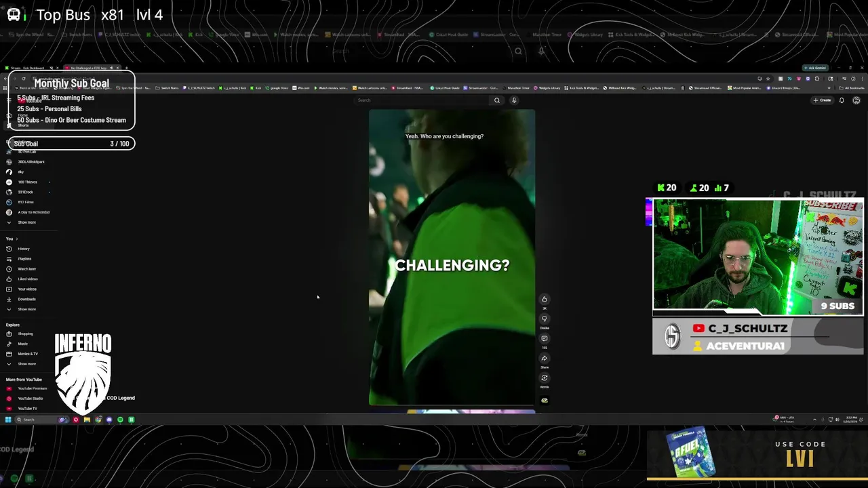Expand Show more under subscriptions list
This screenshot has width=868, height=488.
pyautogui.click(x=27, y=222)
